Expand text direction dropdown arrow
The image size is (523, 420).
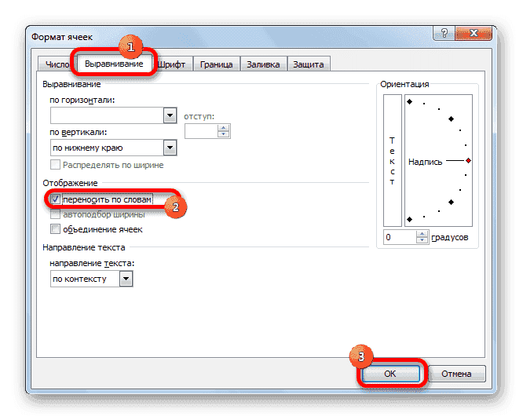click(x=126, y=279)
